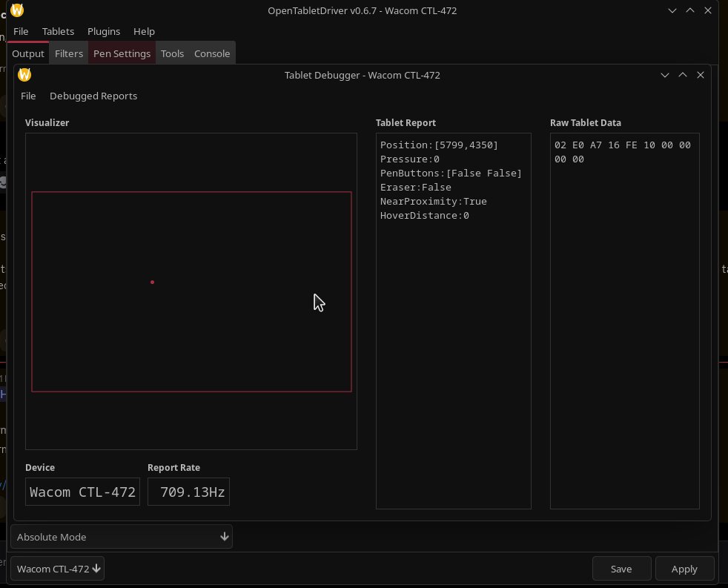Click the Save button
728x588 pixels.
(621, 569)
